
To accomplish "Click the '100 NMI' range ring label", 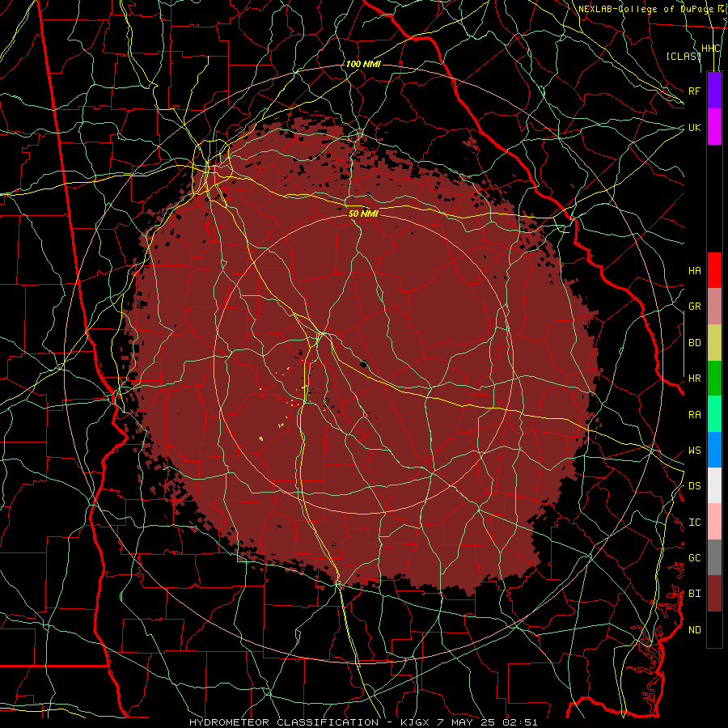I will [363, 64].
